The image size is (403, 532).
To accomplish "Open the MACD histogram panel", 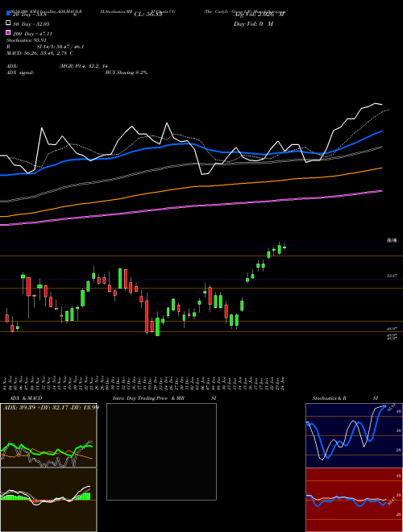I will click(x=48, y=500).
